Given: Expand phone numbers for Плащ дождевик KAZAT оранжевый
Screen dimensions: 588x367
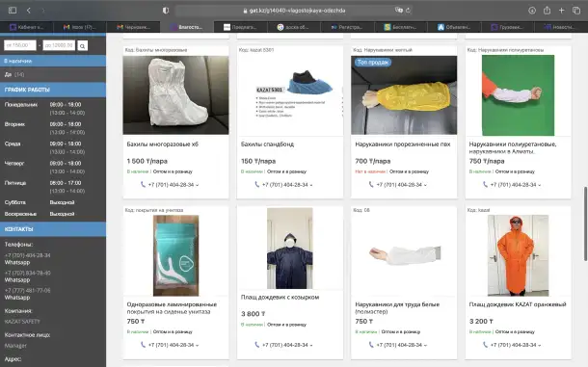Looking at the screenshot, I should click(539, 345).
